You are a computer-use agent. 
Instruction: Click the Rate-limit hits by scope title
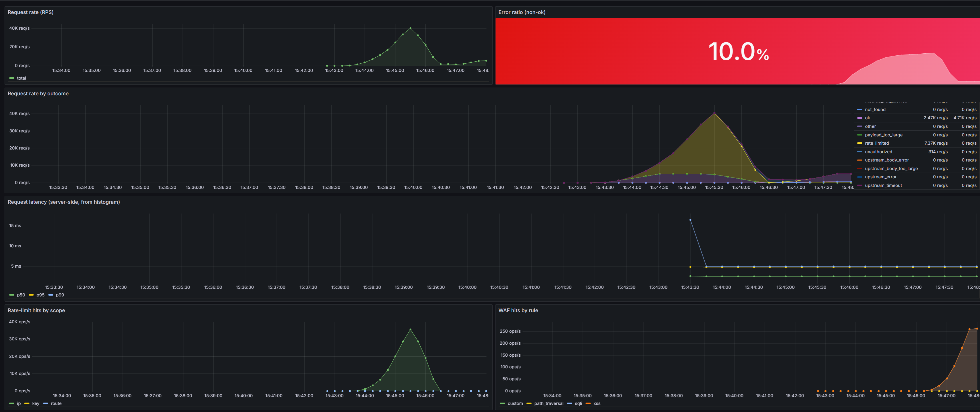pyautogui.click(x=36, y=310)
